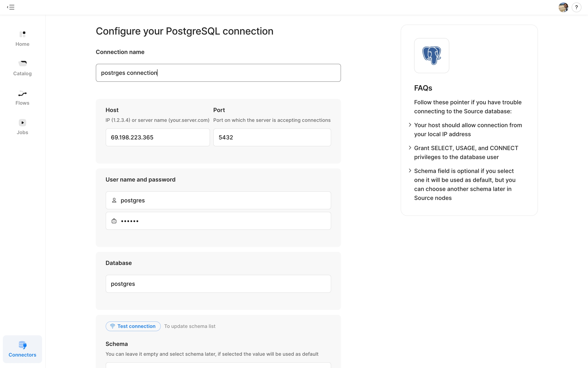The image size is (588, 368).
Task: Click the Test connection button
Action: pos(133,326)
